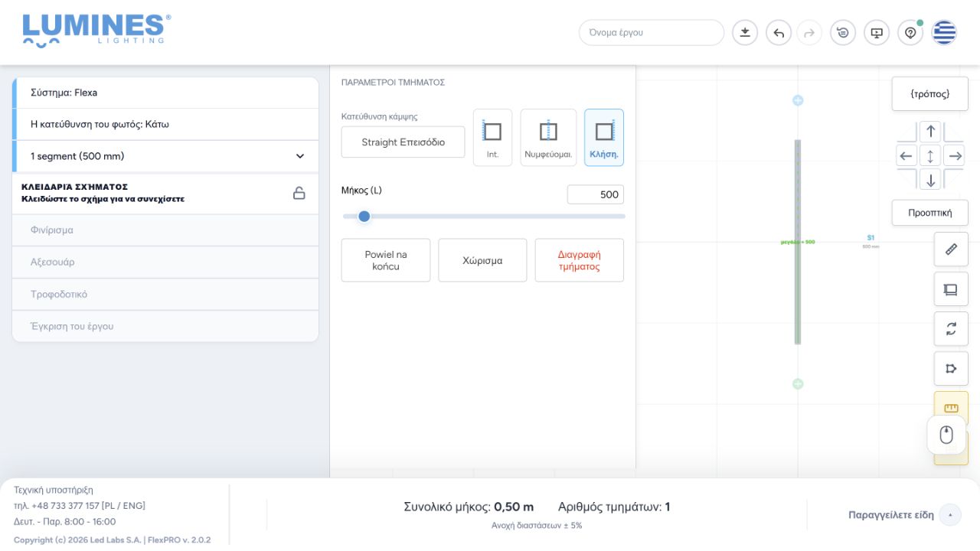Open the Έγκριση του έργου section
The image size is (980, 551).
pos(165,327)
